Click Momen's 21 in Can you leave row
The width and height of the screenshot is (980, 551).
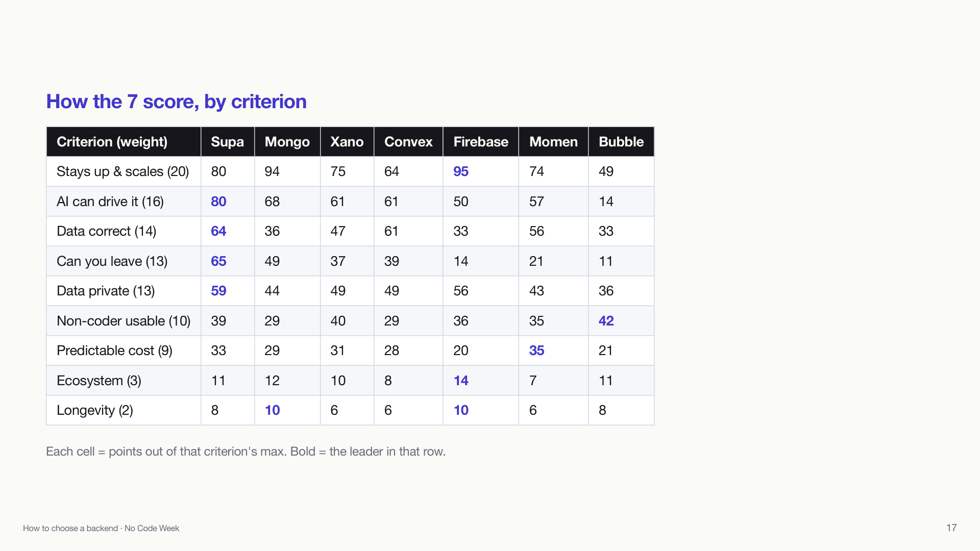tap(536, 261)
